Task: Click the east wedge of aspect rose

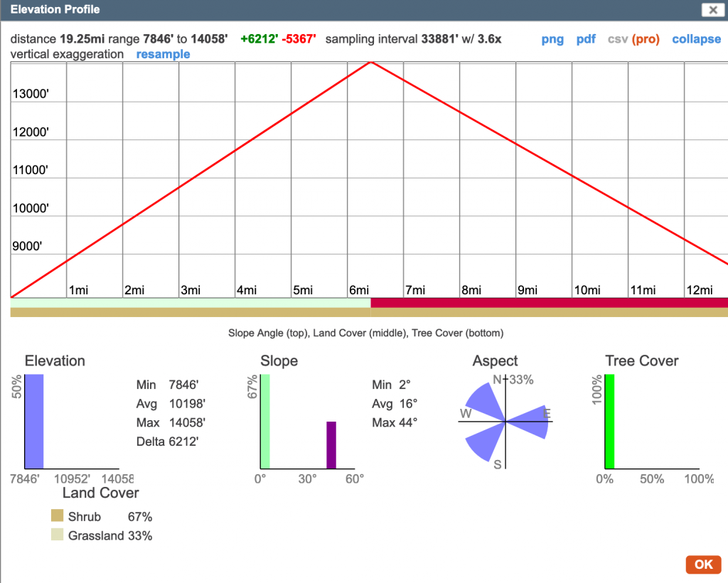Action: [x=532, y=421]
